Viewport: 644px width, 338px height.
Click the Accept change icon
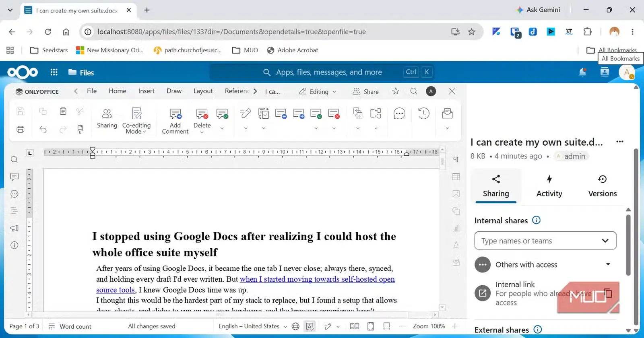[316, 114]
